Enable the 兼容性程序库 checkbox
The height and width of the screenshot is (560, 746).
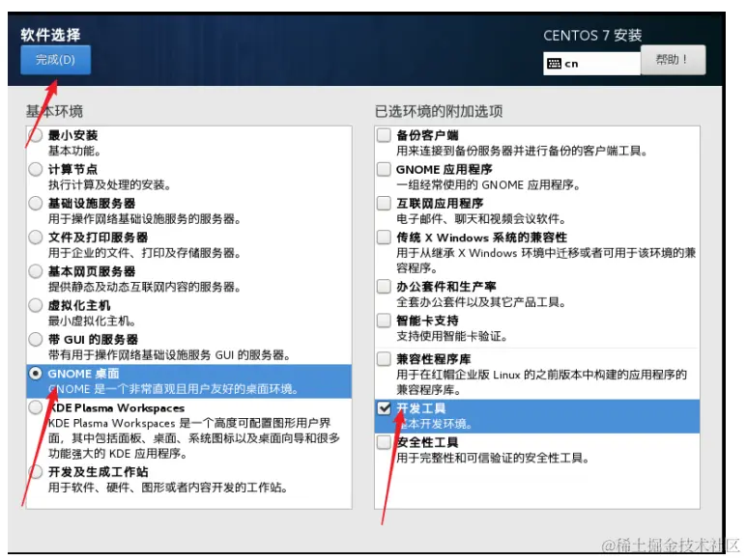(384, 359)
